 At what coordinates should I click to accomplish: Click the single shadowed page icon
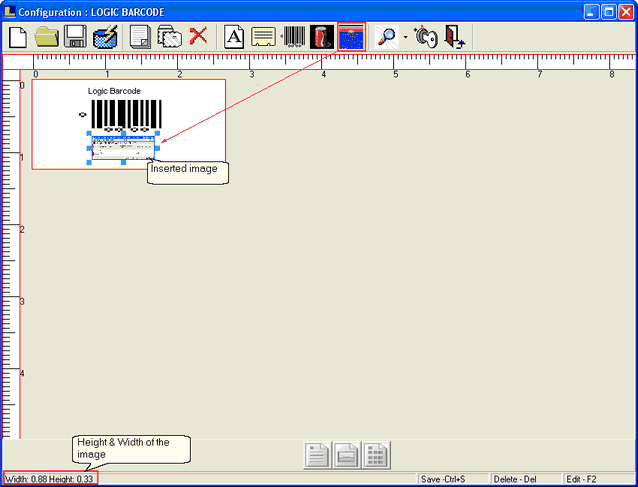pos(140,37)
